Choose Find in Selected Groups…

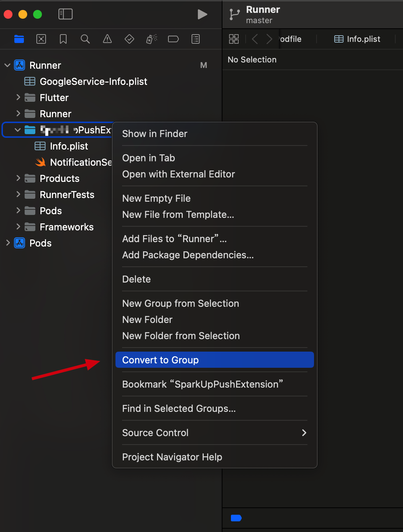215,409
